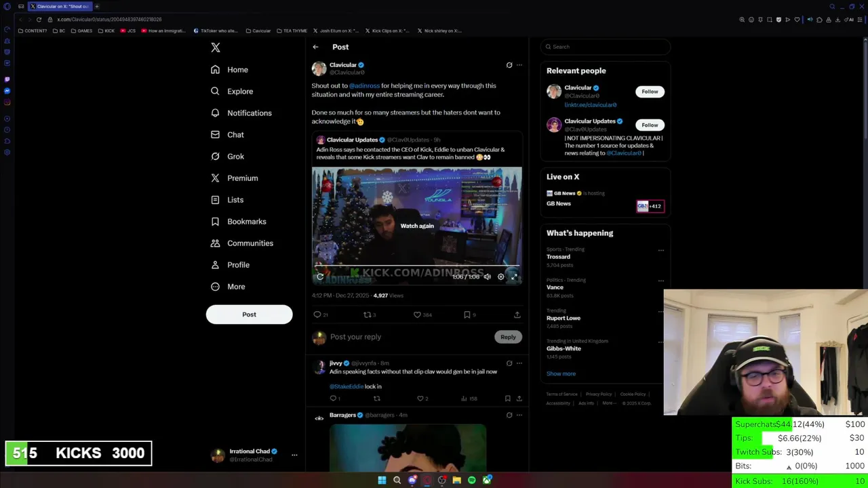Open the Home item in X sidebar
The width and height of the screenshot is (868, 488).
click(x=229, y=70)
